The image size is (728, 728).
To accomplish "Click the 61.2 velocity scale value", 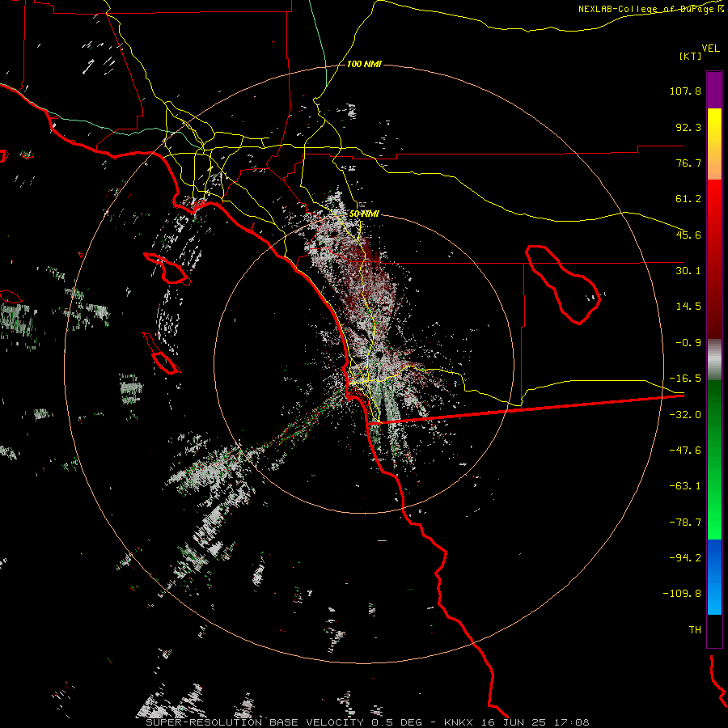I will click(688, 199).
